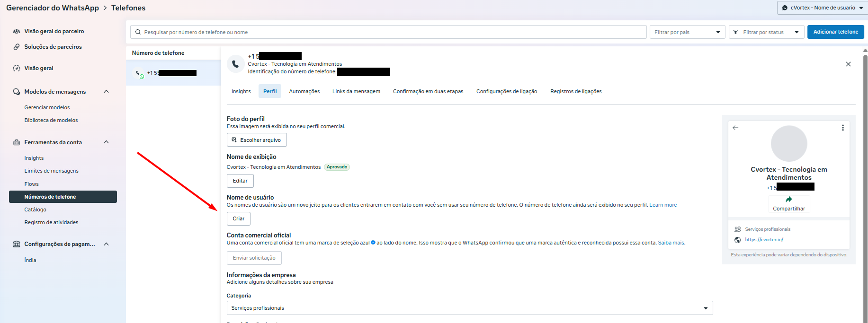The image size is (868, 323).
Task: Click the Adicionar telefone button
Action: click(x=836, y=32)
